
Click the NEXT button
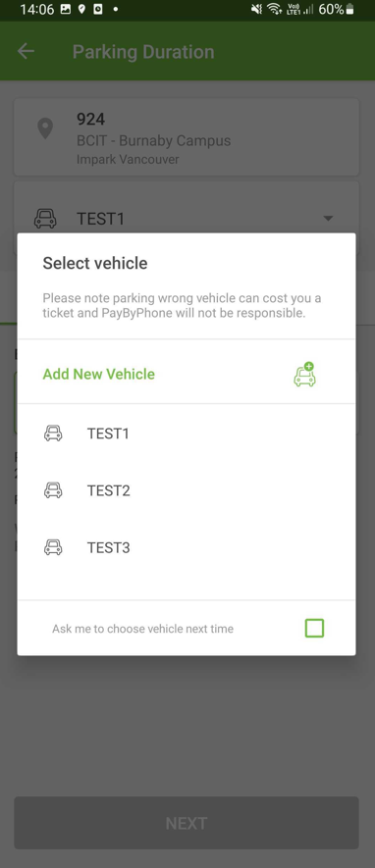[x=187, y=823]
